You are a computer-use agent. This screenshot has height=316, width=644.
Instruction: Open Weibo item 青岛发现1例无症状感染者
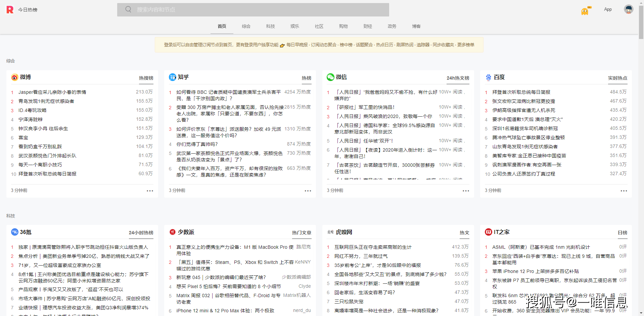pos(46,101)
